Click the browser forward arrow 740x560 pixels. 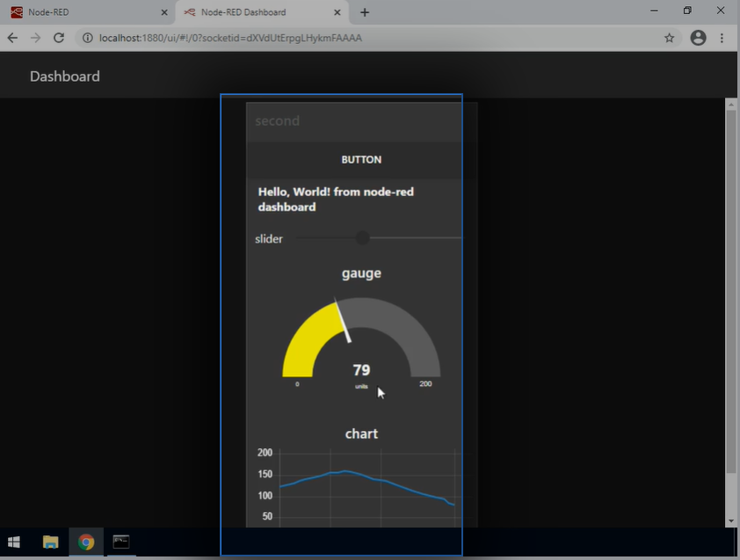coord(35,38)
